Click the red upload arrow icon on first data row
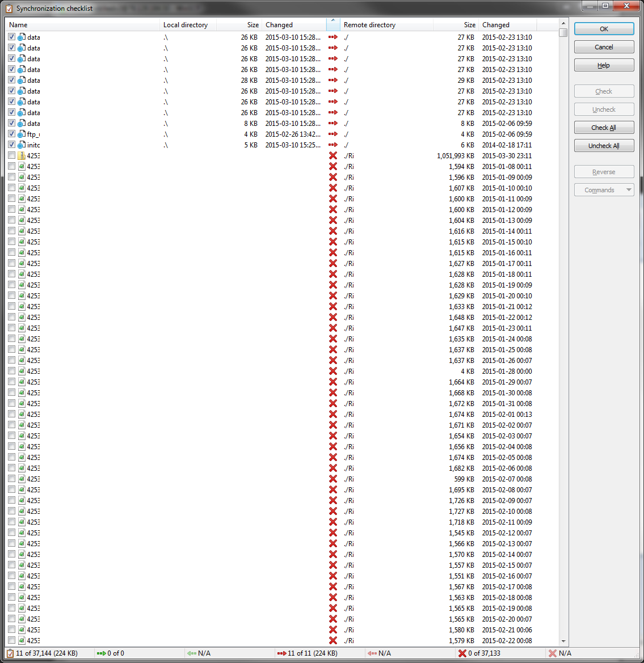This screenshot has height=663, width=644. 333,37
